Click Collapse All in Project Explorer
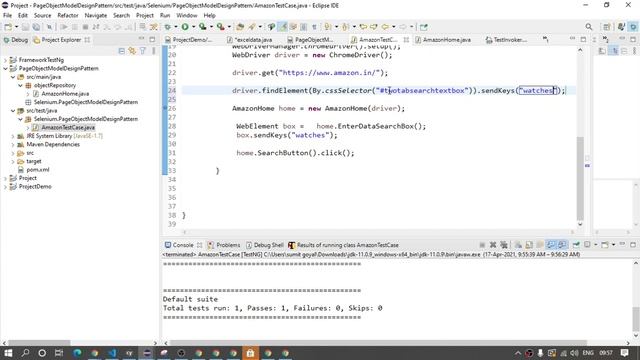The image size is (640, 360). pos(122,51)
